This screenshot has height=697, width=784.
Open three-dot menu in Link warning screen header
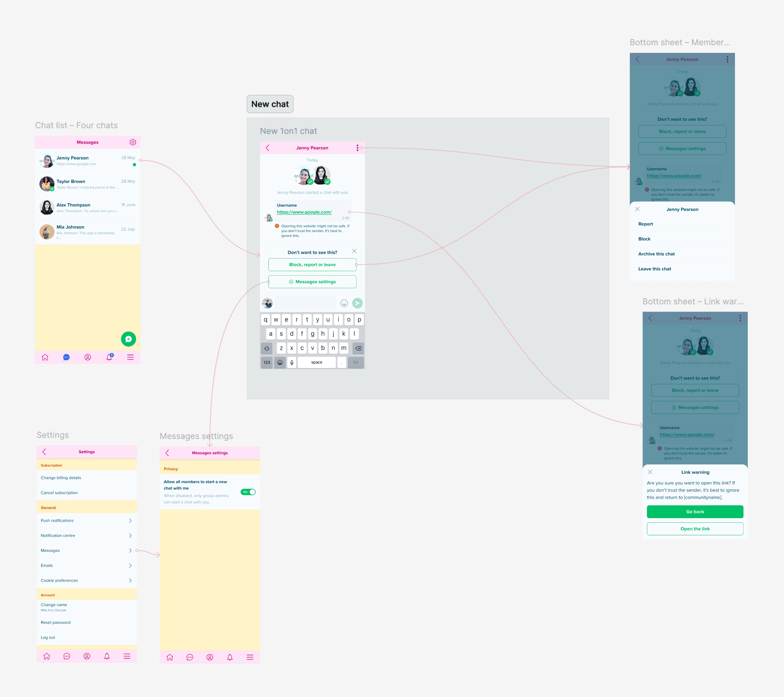pyautogui.click(x=740, y=319)
